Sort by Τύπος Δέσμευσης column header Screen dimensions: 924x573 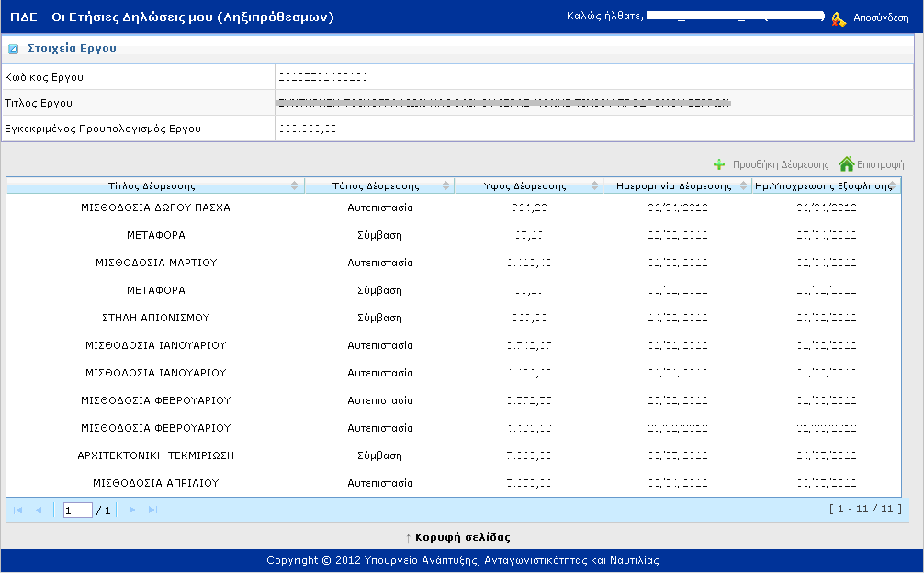(x=379, y=185)
